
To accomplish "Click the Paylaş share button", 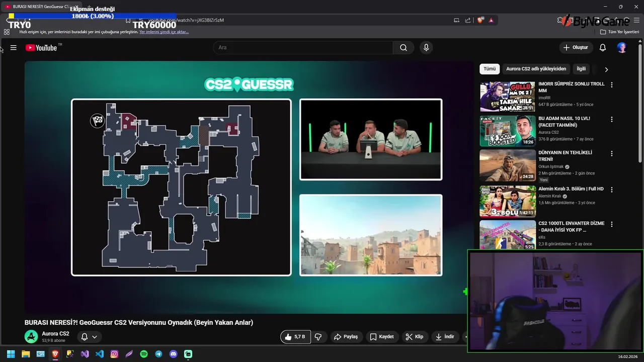I will click(x=346, y=337).
